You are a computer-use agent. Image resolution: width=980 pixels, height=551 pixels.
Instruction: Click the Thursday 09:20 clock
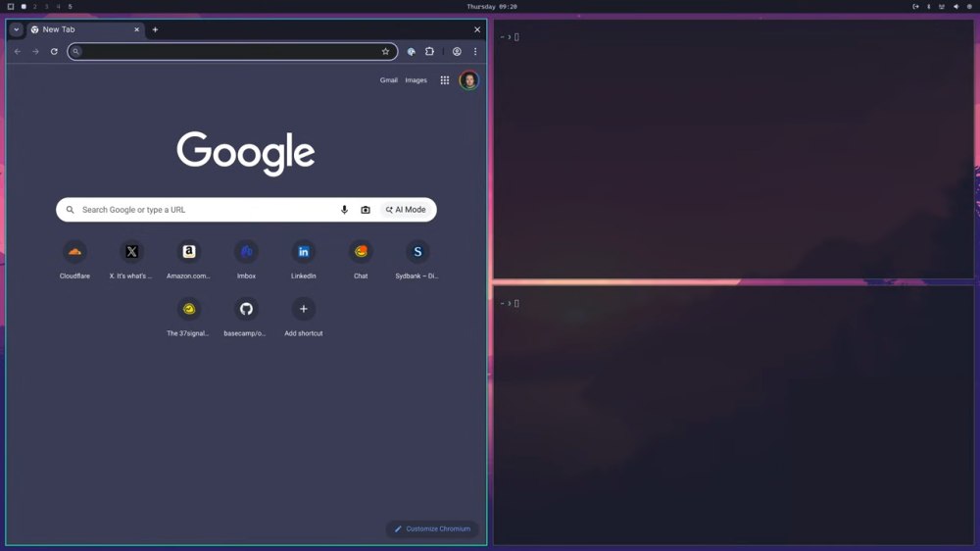492,6
